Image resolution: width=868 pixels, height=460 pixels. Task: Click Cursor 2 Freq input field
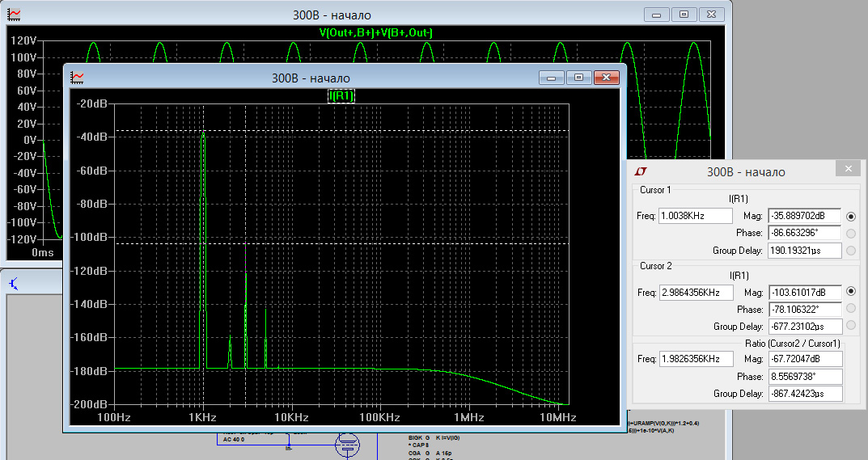coord(695,292)
